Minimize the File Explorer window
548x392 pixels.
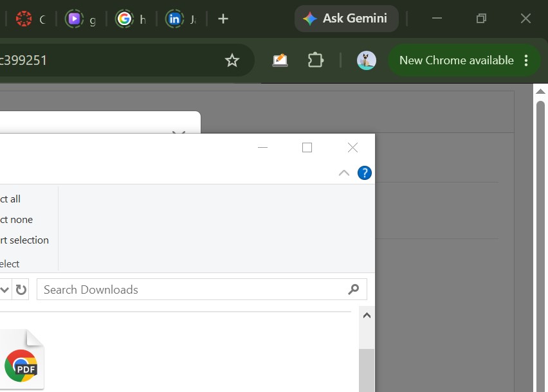point(262,148)
